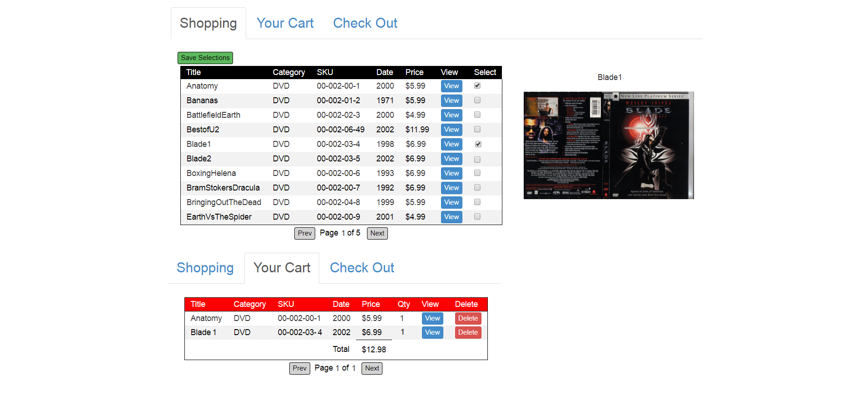Screen dimensions: 868x396
Task: Go to previous page of shopping list
Action: [x=305, y=233]
